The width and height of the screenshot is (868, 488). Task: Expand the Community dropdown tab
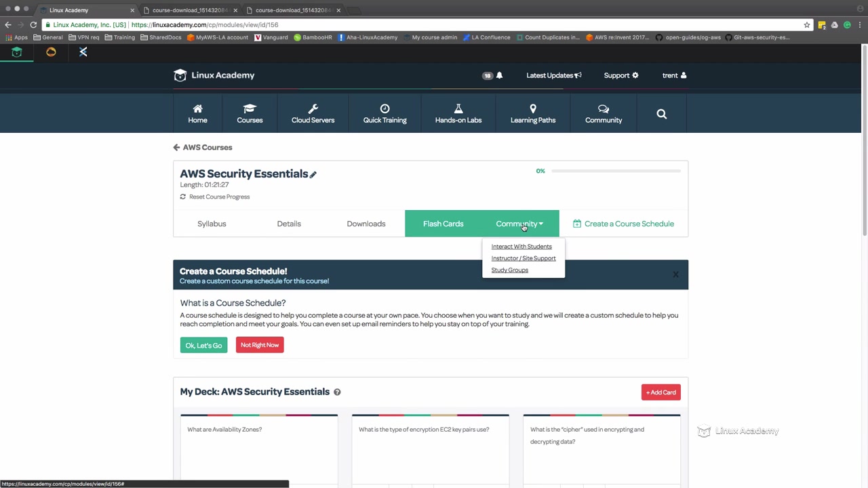point(519,224)
